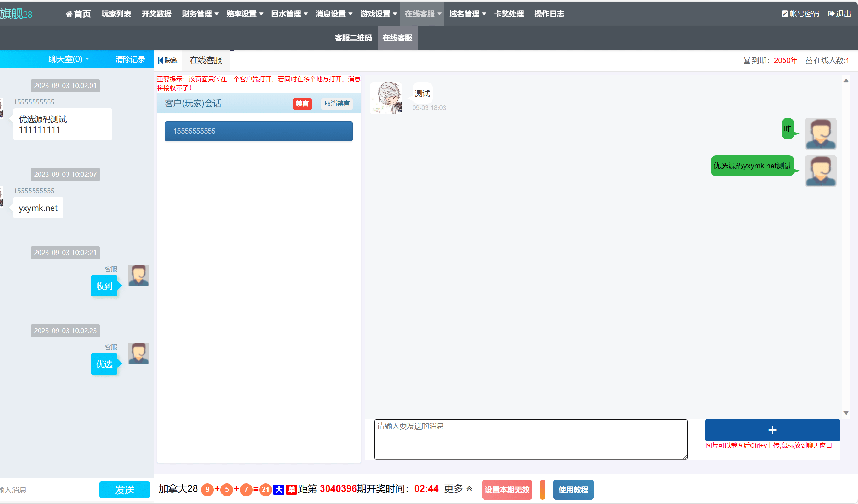Screen dimensions: 858x504
Task: Click the 帐号密码 edit icon
Action: 784,14
